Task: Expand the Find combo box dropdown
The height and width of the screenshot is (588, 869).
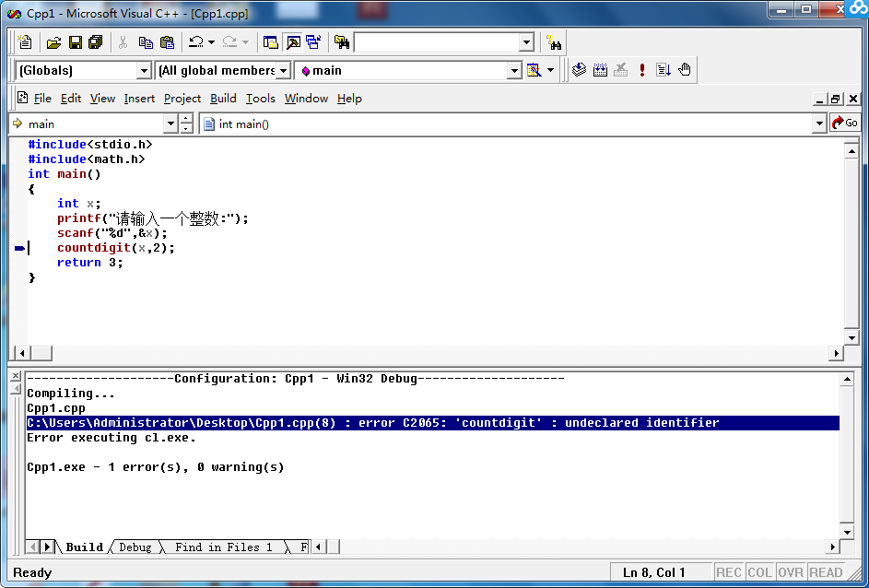Action: (526, 42)
